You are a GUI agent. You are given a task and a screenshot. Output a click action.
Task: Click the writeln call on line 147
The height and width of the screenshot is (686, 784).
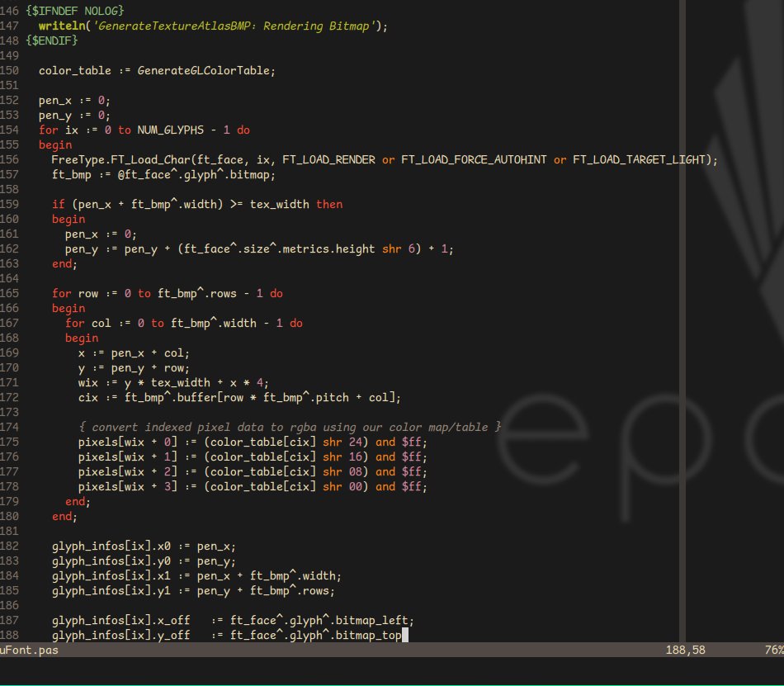click(213, 26)
